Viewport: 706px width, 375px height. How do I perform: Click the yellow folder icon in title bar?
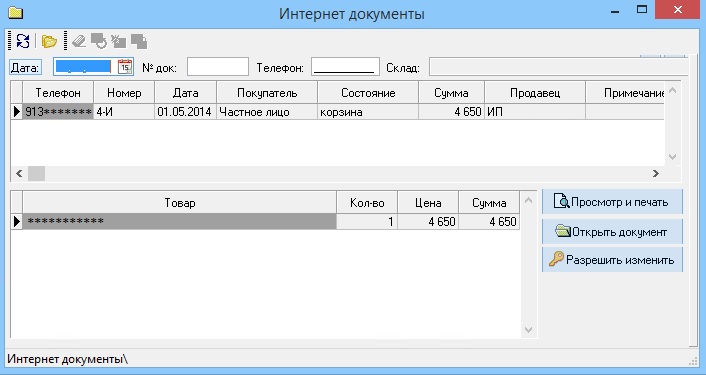[15, 12]
